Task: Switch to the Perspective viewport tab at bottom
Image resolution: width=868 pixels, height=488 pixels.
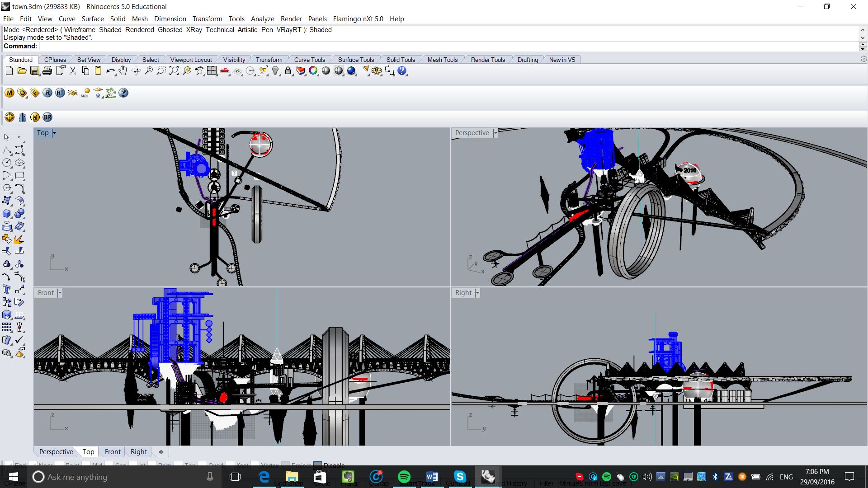Action: pyautogui.click(x=56, y=452)
